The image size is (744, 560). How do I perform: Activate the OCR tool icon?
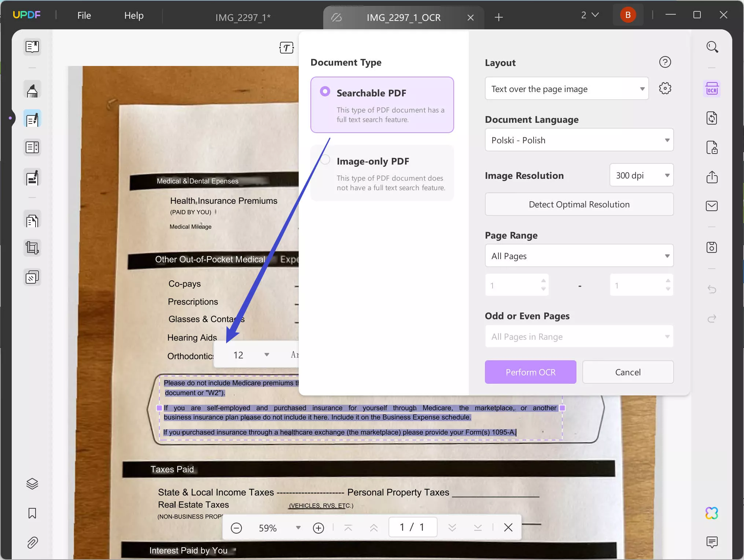(x=712, y=88)
